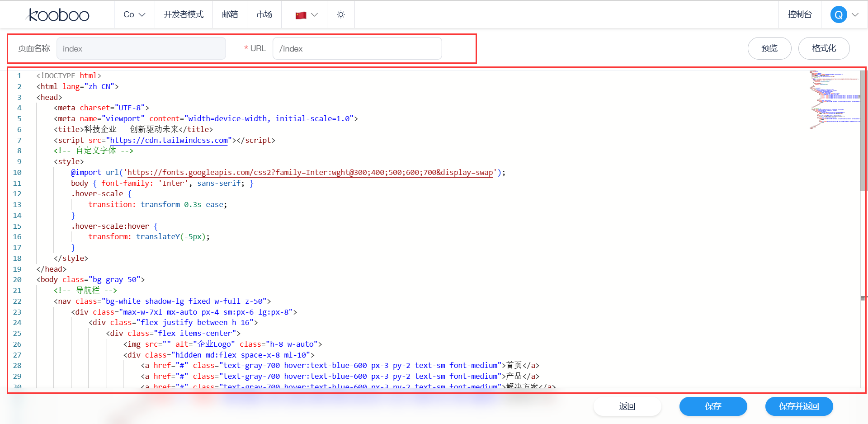868x424 pixels.
Task: Click the 首页 anchor line in code
Action: 340,365
